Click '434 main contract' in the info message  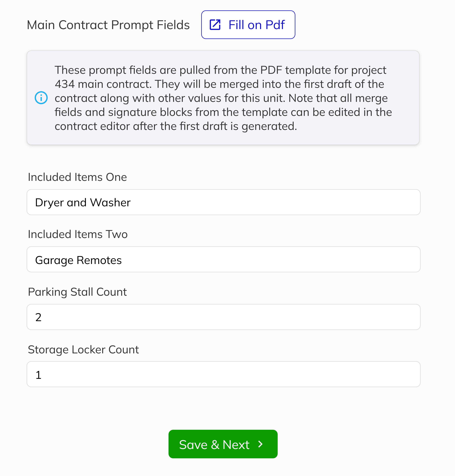click(103, 84)
